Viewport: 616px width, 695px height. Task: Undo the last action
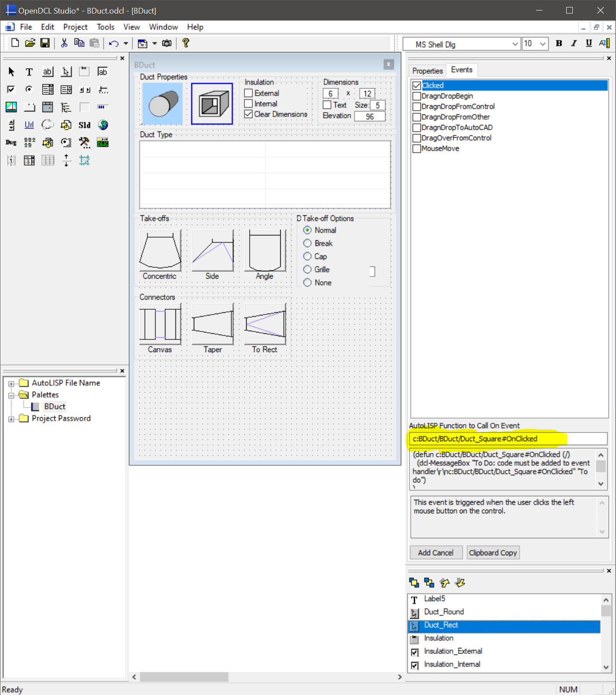(x=114, y=43)
